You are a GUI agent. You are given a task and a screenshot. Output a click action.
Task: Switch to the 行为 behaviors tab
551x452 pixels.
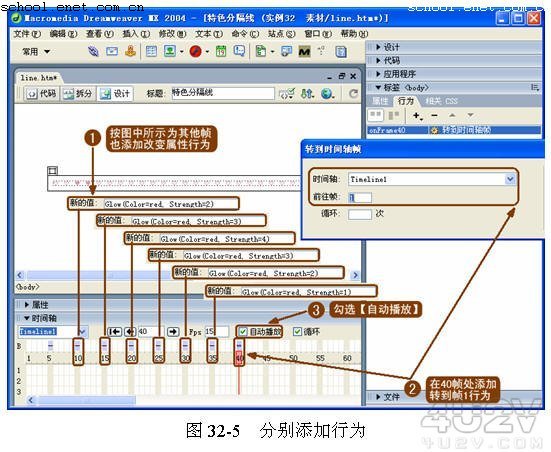coord(406,101)
